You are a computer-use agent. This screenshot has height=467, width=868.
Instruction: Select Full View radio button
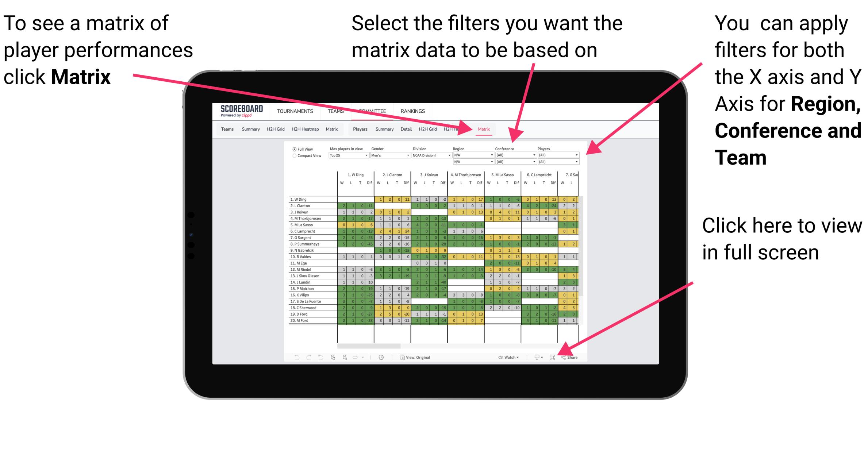tap(294, 151)
